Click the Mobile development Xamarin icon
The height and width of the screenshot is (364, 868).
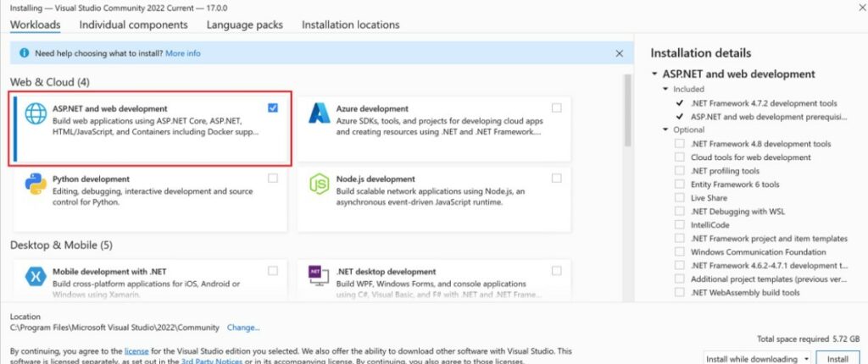pos(36,276)
